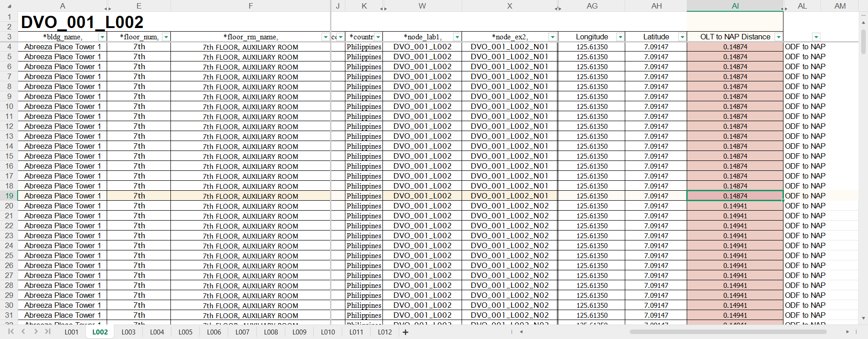The image size is (868, 339).
Task: Select column X by its header
Action: [x=509, y=6]
